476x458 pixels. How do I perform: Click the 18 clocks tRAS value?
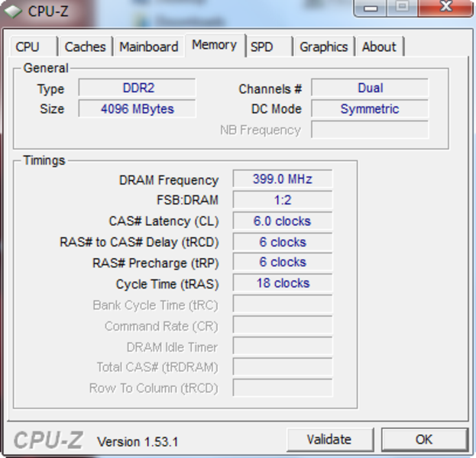(283, 283)
